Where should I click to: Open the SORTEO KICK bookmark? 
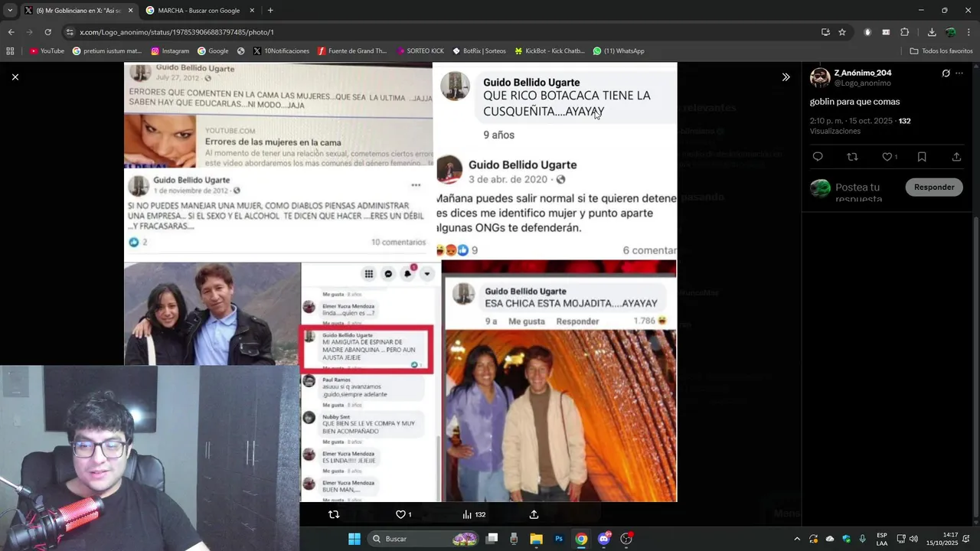click(420, 51)
